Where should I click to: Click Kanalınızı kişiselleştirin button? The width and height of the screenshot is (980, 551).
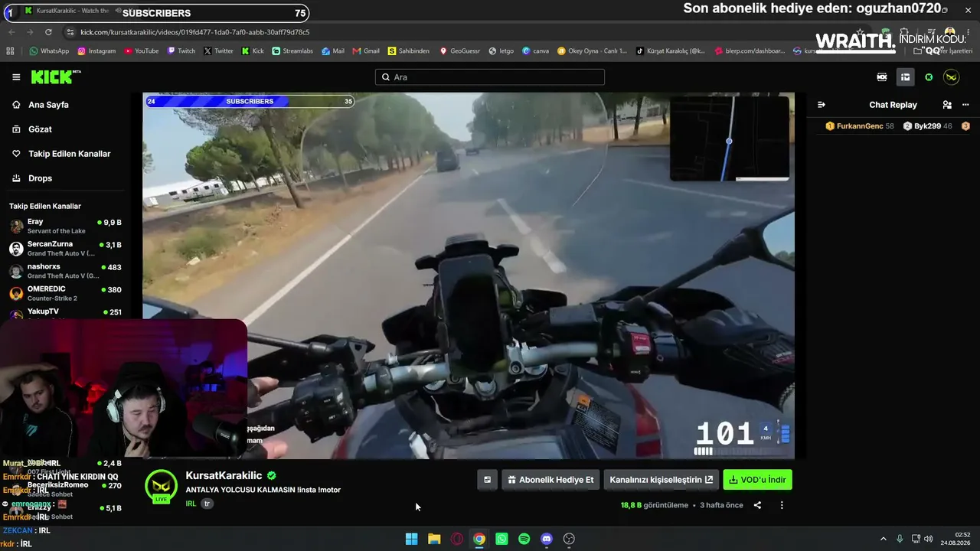pyautogui.click(x=661, y=480)
